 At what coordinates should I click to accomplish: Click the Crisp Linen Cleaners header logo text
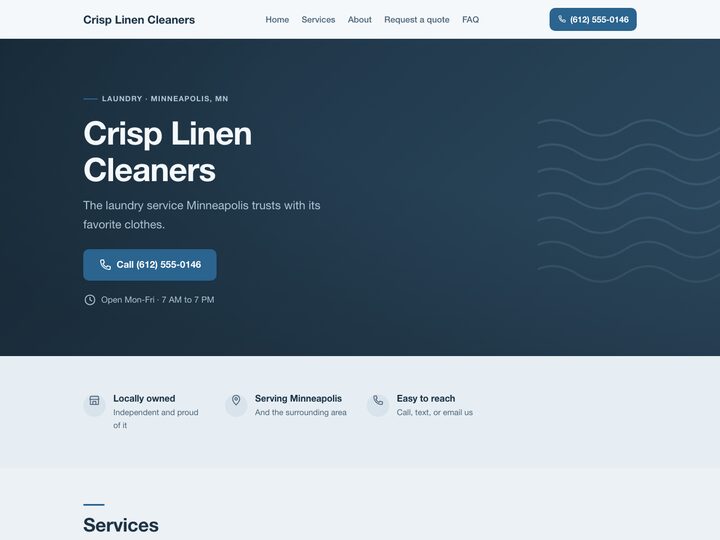(x=139, y=20)
